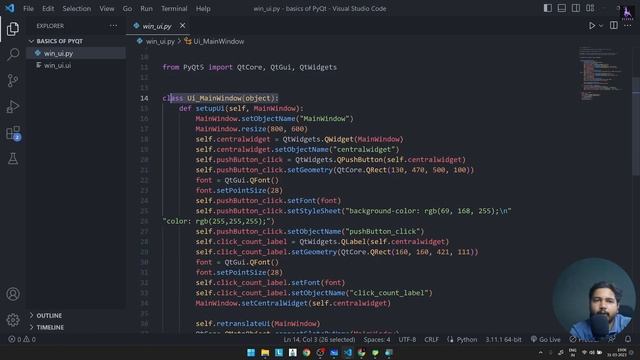This screenshot has width=640, height=360.
Task: Change Spaces: 4 indentation setting
Action: point(377,339)
